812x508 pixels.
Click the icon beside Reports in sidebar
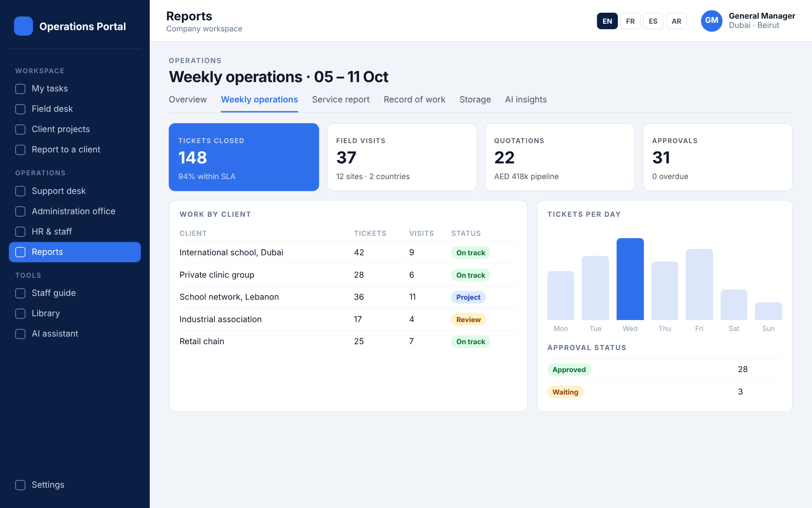(20, 252)
